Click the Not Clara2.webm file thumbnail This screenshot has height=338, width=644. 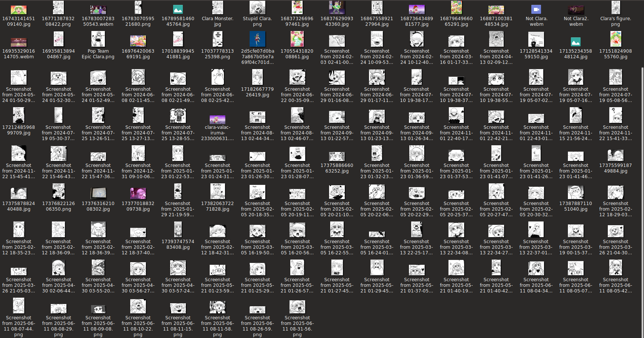[x=576, y=10]
